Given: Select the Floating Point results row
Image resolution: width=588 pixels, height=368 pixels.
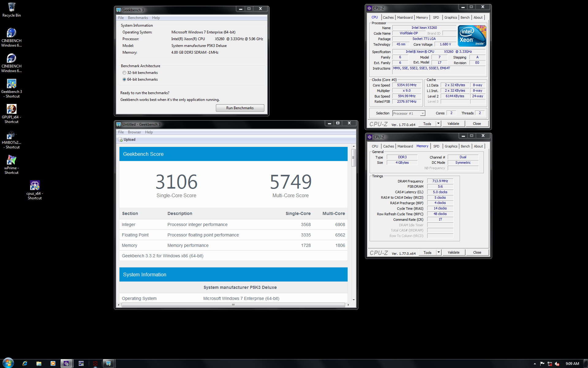Looking at the screenshot, I should 233,235.
